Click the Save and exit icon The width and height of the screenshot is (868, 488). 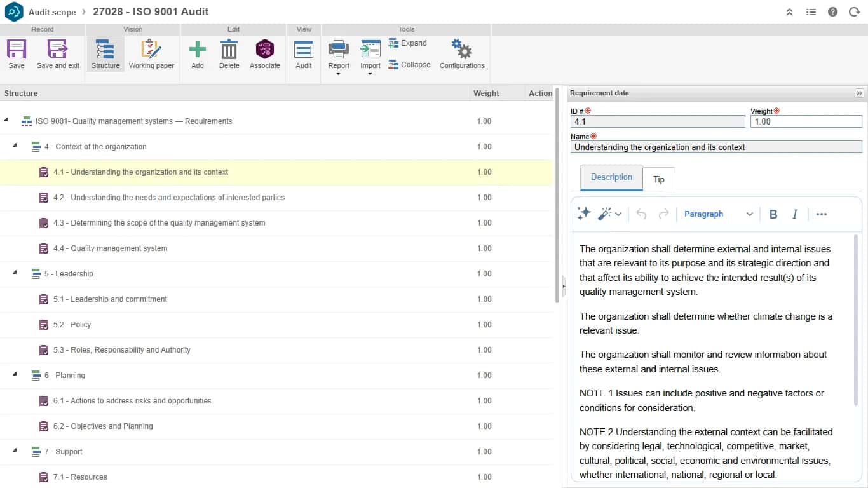[58, 50]
